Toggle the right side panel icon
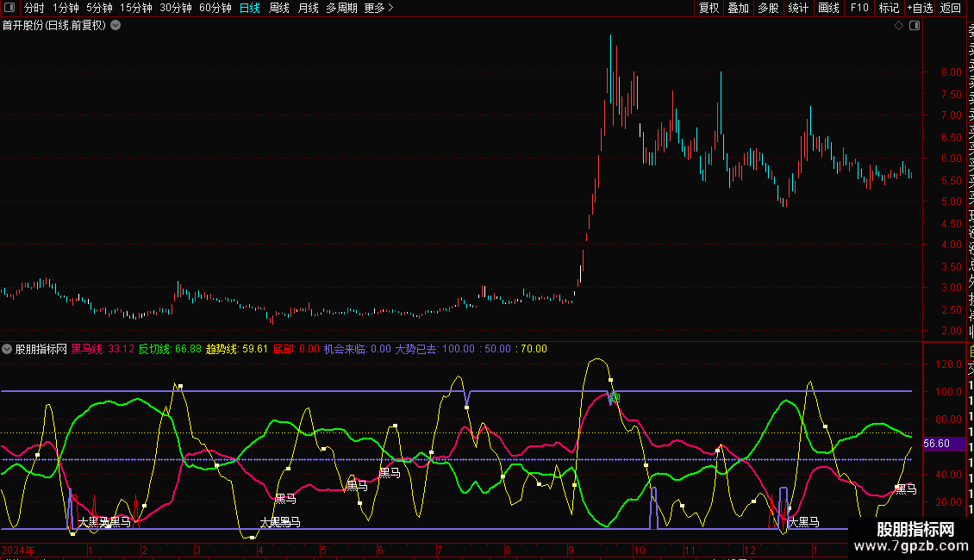 [914, 26]
